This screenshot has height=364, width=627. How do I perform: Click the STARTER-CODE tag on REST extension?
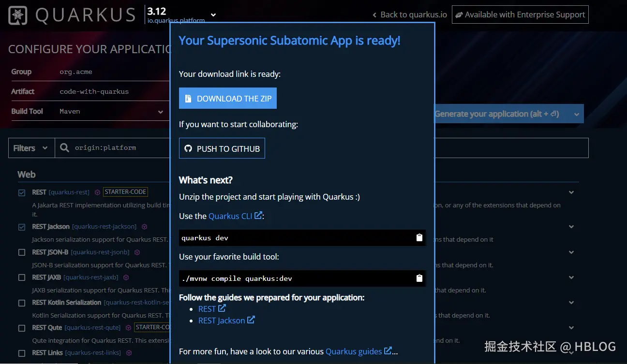pyautogui.click(x=125, y=192)
